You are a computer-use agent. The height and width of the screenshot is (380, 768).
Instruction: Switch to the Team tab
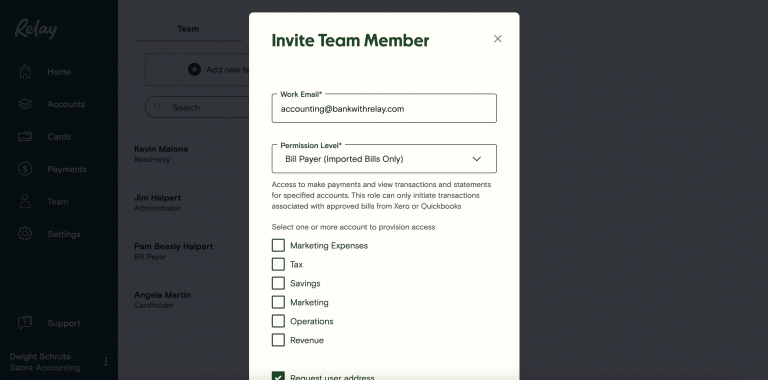tap(188, 29)
